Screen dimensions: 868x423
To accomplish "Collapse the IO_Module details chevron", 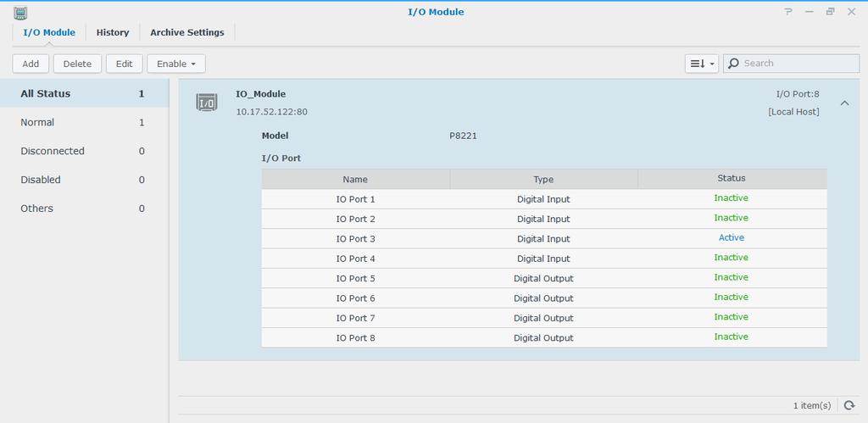I will [844, 103].
